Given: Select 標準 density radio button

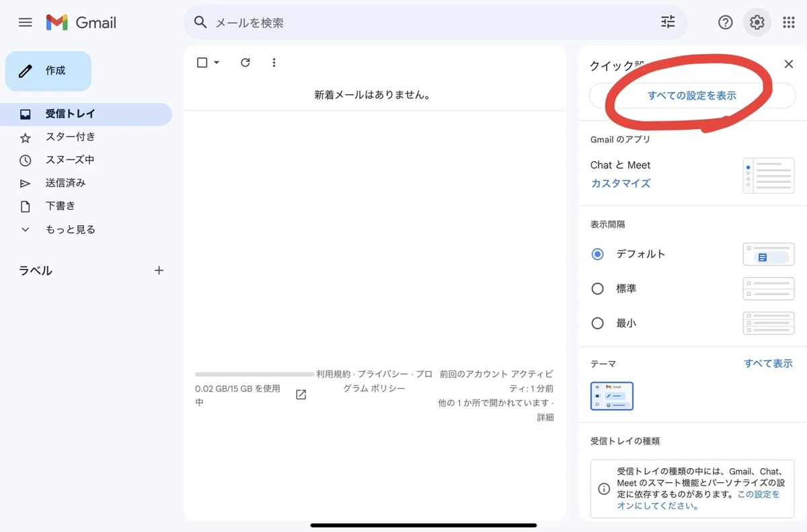Looking at the screenshot, I should click(597, 289).
